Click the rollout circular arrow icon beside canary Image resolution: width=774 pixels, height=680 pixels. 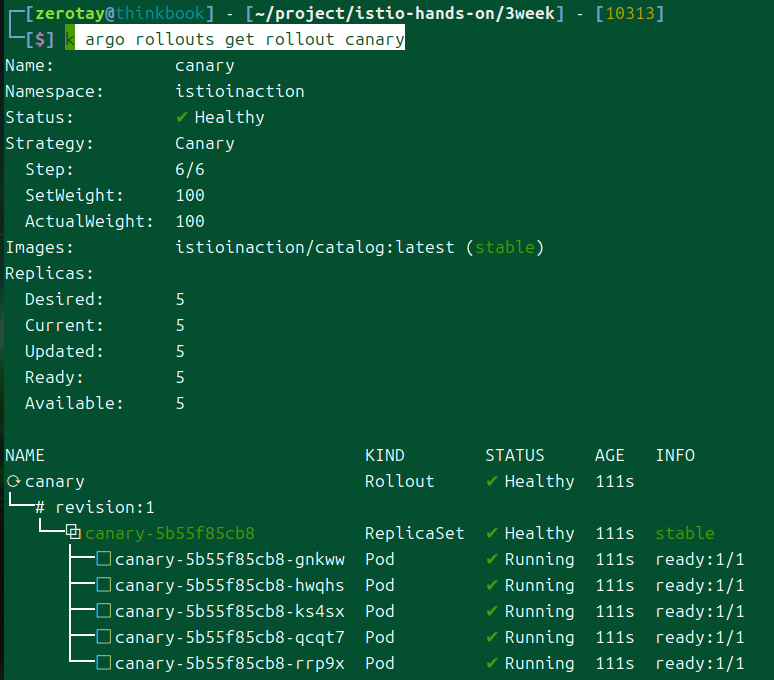pos(13,481)
